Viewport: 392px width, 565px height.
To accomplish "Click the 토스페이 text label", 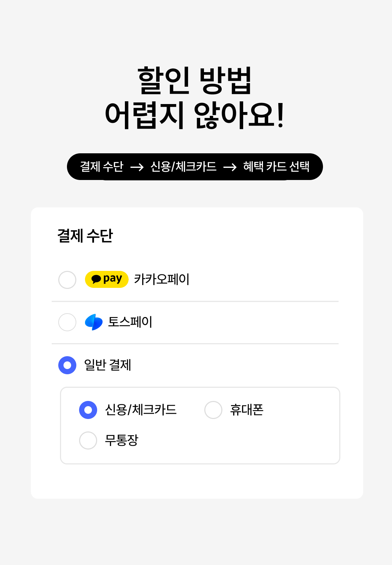I will click(x=130, y=322).
